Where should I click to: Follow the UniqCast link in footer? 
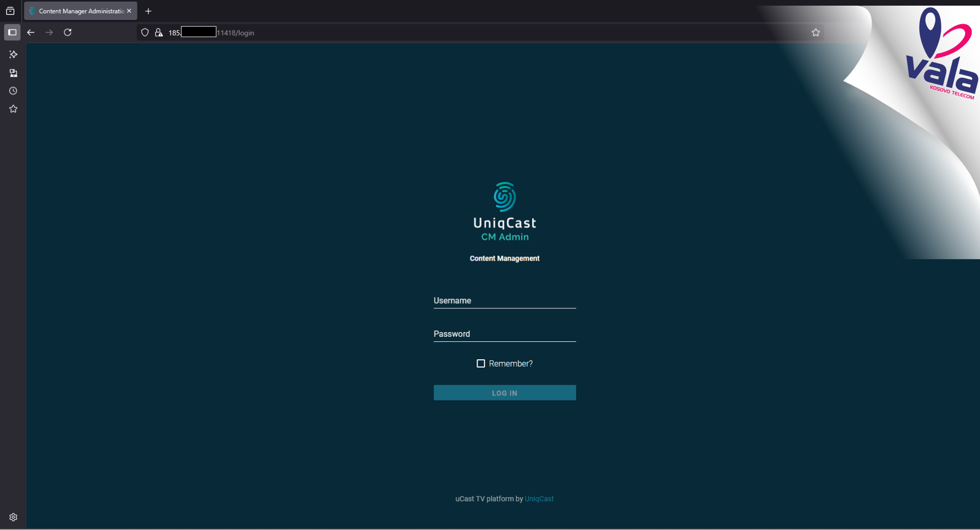point(539,499)
